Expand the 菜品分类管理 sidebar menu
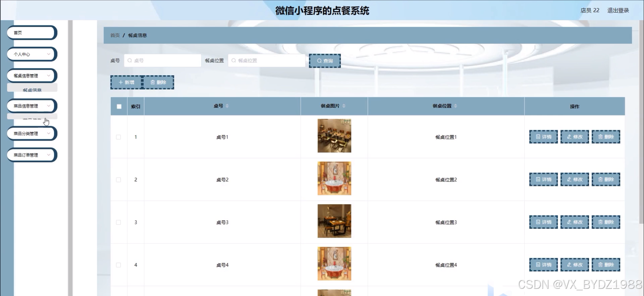644x296 pixels. (32, 133)
